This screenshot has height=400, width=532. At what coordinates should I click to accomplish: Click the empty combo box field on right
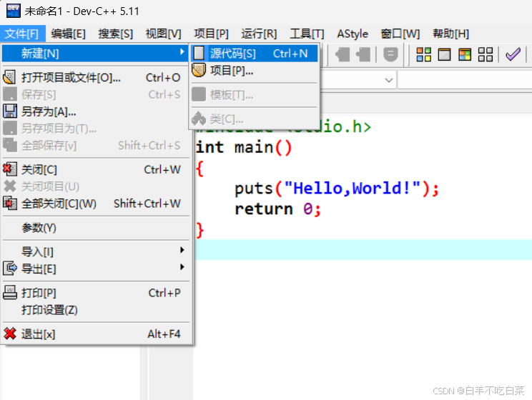[x=465, y=80]
